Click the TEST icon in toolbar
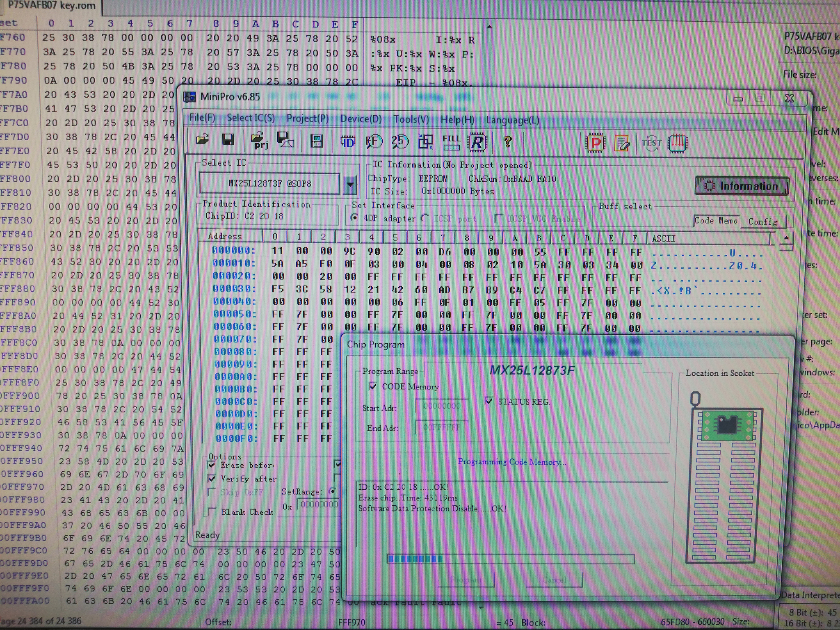 point(651,143)
